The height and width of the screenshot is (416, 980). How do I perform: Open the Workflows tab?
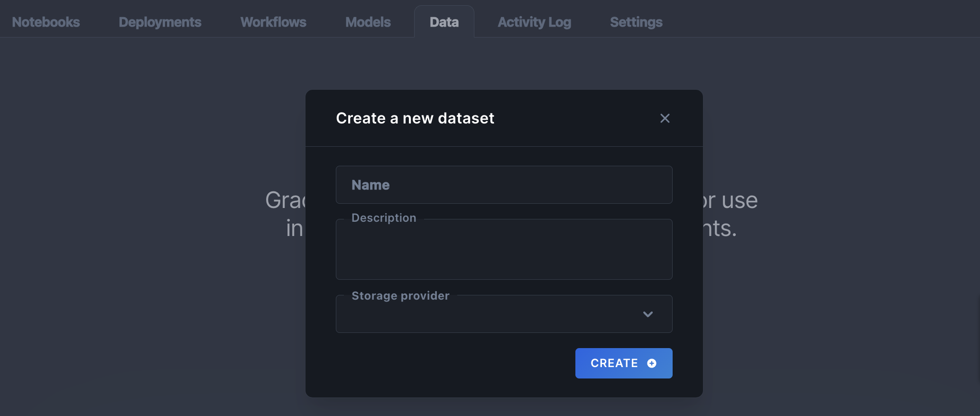273,22
